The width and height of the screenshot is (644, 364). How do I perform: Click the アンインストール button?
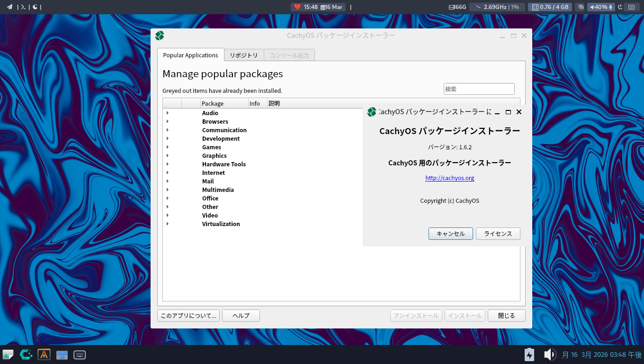416,316
